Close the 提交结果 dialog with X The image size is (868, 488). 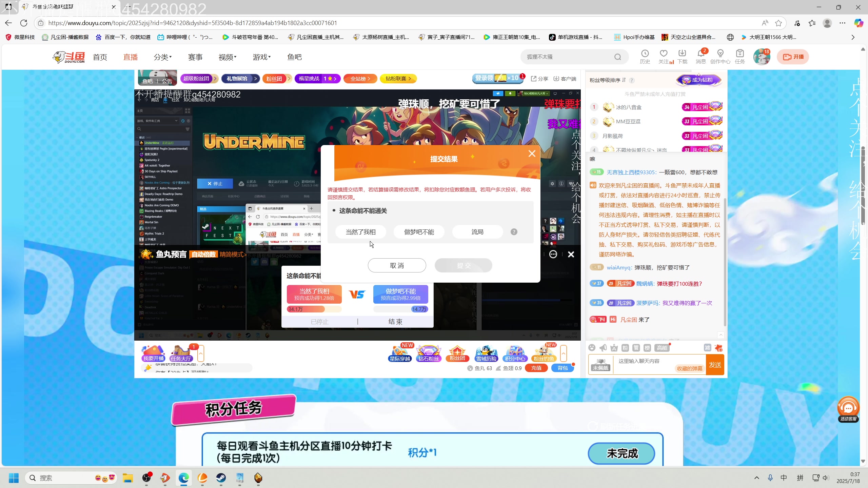tap(532, 154)
